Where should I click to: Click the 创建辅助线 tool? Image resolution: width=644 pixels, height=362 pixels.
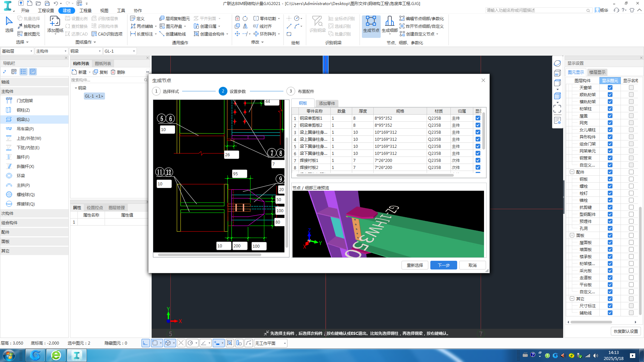pyautogui.click(x=173, y=34)
